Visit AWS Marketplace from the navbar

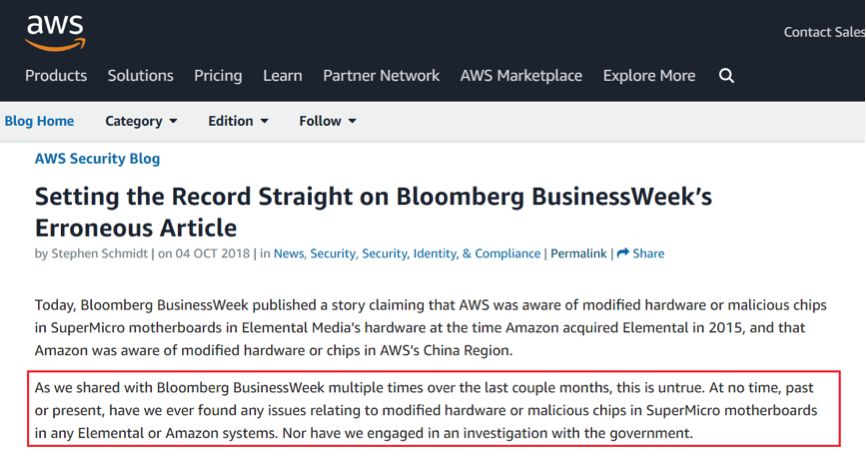(521, 76)
